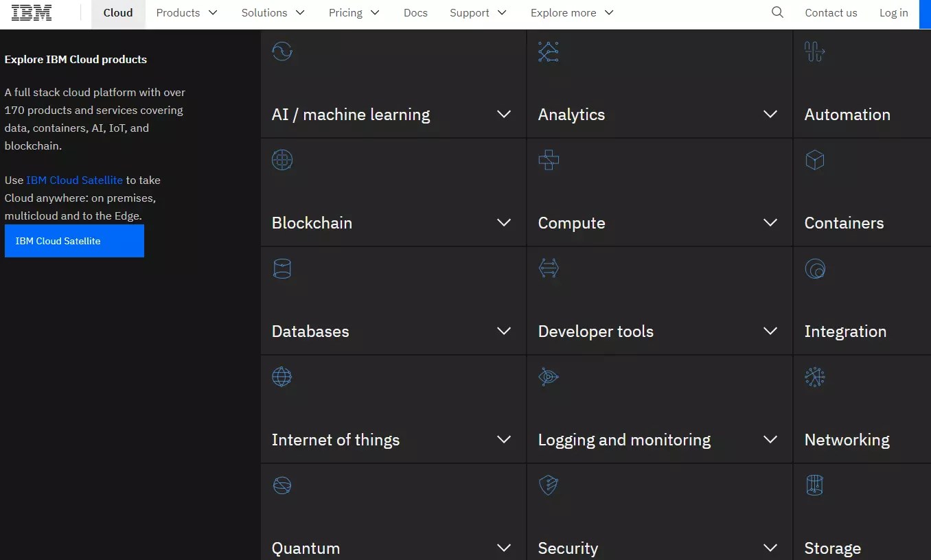
Task: Click the Blockchain category title
Action: pyautogui.click(x=312, y=223)
